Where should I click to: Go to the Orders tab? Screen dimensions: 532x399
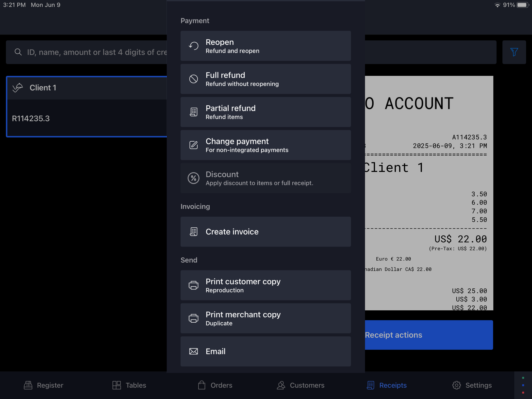(x=215, y=385)
